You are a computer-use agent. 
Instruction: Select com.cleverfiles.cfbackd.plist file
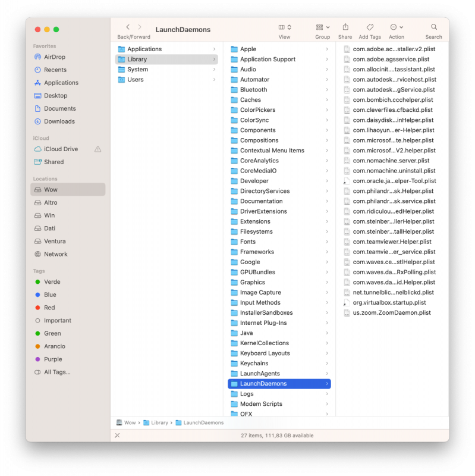[392, 110]
